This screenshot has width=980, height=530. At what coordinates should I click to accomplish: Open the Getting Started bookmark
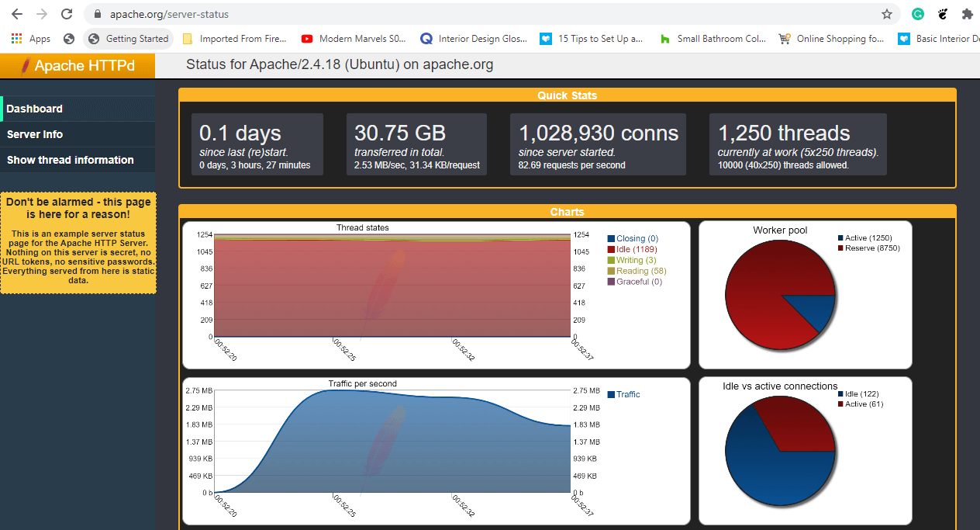point(128,38)
